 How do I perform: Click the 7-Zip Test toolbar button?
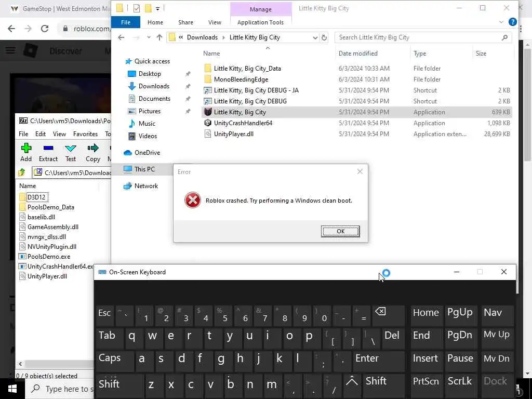[71, 152]
